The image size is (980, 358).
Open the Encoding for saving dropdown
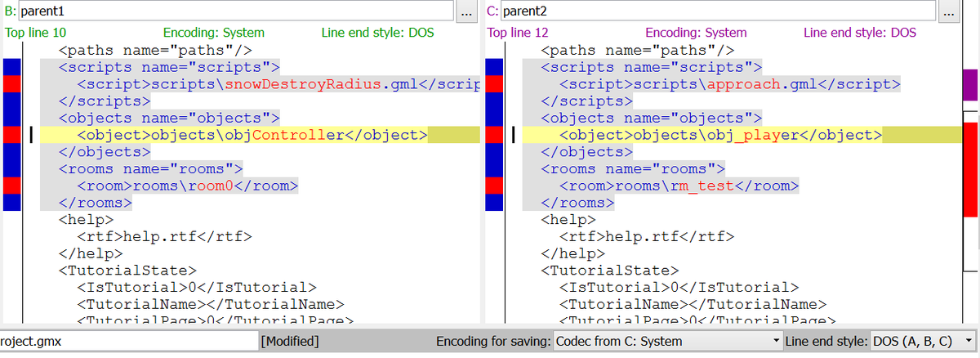(667, 341)
